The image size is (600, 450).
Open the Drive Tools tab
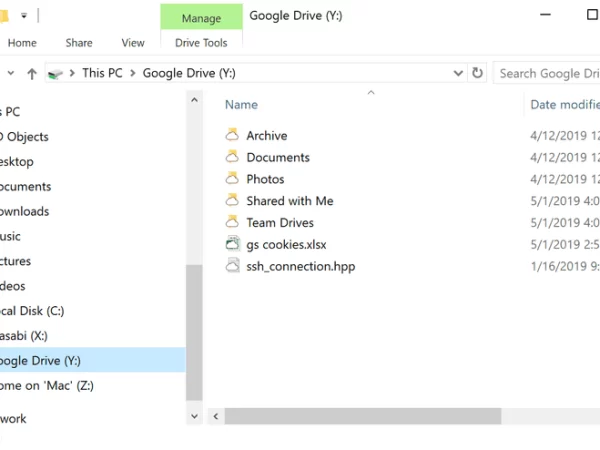point(201,43)
